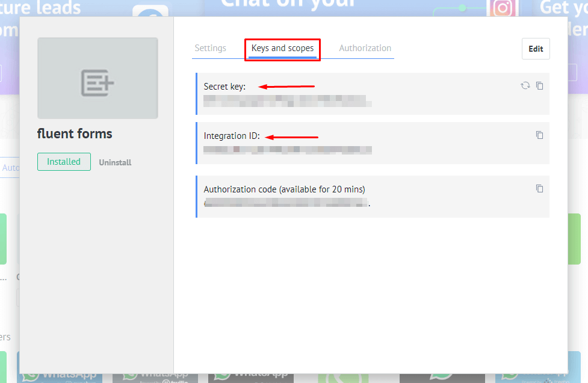Select the blurred Secret key value
Screen dimensions: 588x383
287,101
